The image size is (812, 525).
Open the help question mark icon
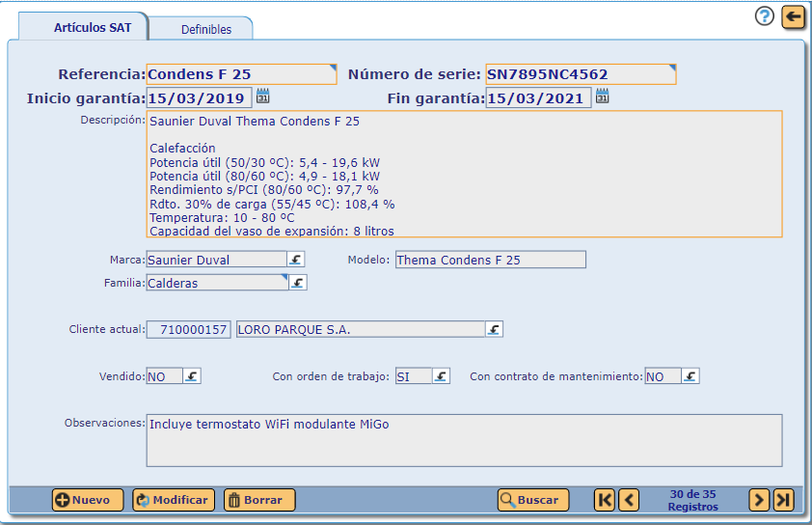click(x=765, y=16)
